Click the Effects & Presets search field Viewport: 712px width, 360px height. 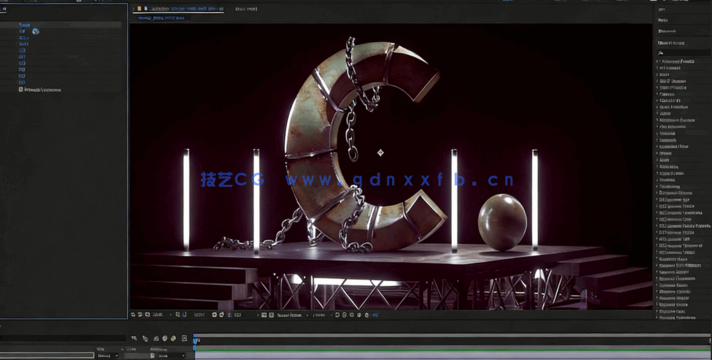click(683, 53)
